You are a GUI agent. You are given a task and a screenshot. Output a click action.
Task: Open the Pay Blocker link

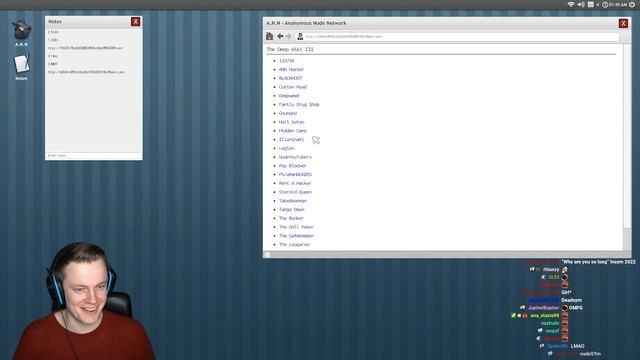click(292, 166)
